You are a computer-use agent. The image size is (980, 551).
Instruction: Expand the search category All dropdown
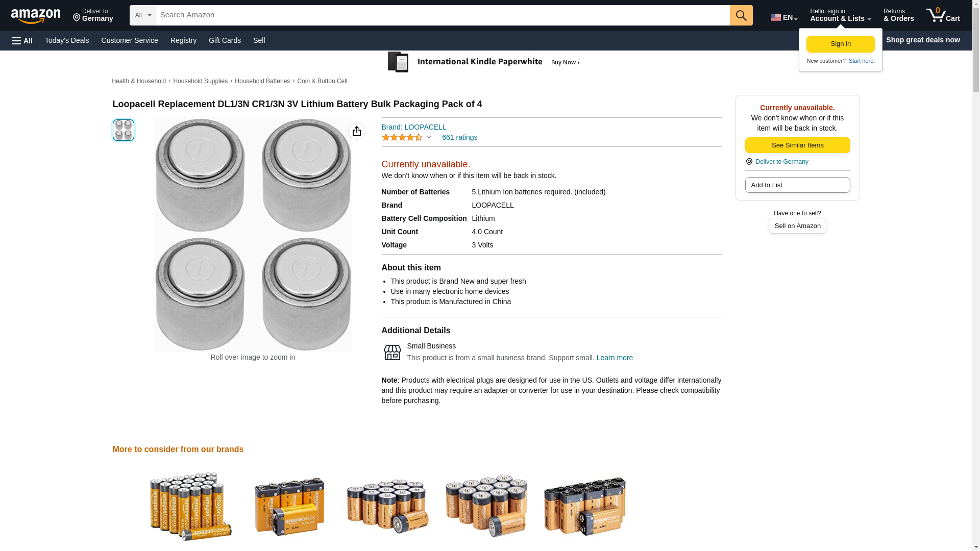point(142,15)
